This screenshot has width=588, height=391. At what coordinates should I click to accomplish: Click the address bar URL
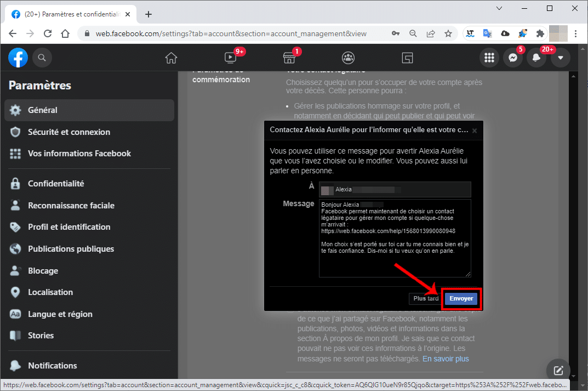coord(231,34)
